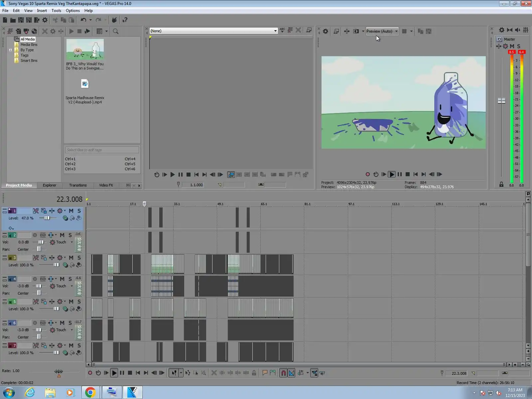
Task: Switch to the Explorer tab
Action: 50,185
